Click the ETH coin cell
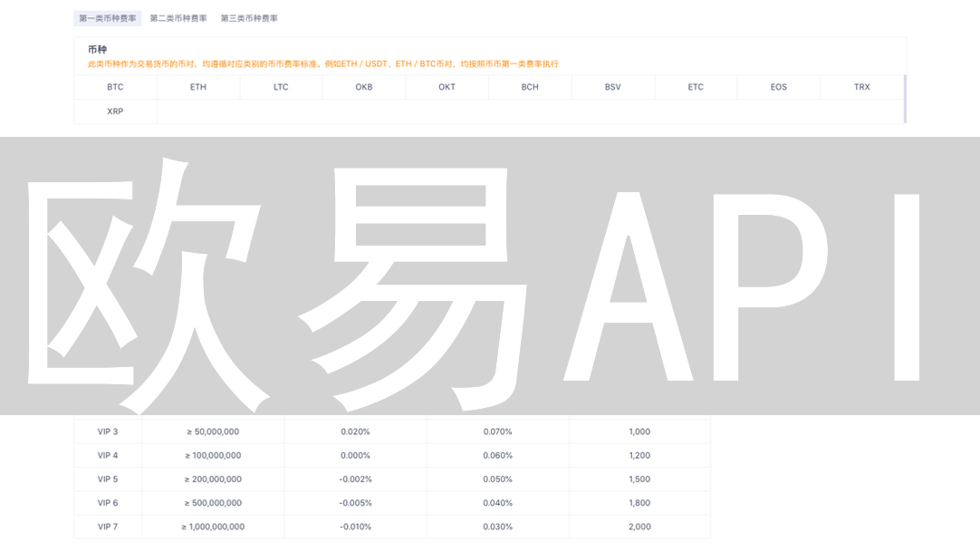Image resolution: width=980 pixels, height=552 pixels. pos(198,87)
